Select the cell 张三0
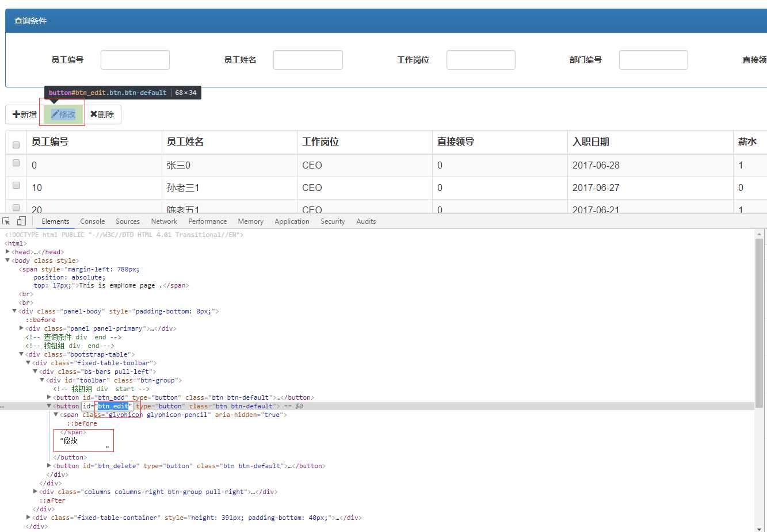The image size is (767, 532). [x=230, y=166]
